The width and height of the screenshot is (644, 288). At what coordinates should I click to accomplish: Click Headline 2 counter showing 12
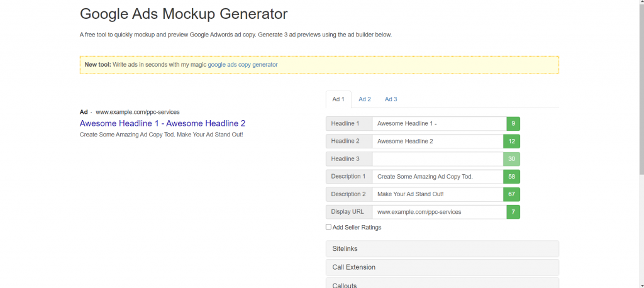512,141
